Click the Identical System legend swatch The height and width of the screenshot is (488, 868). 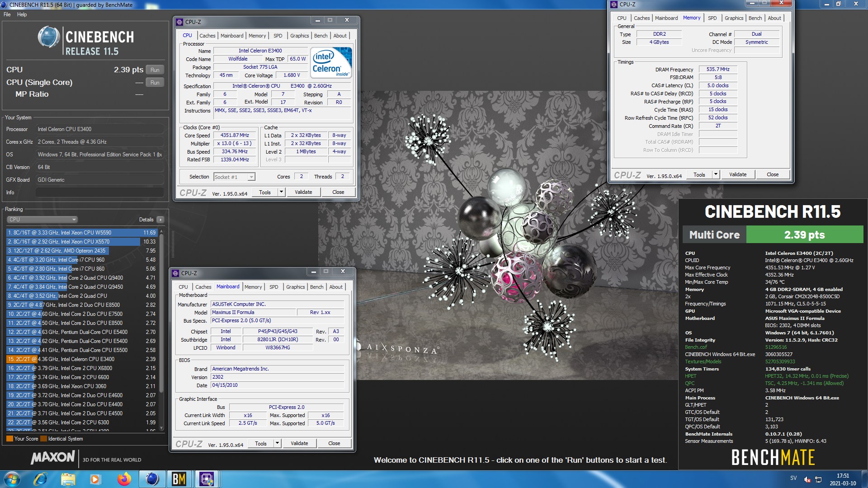click(x=43, y=439)
